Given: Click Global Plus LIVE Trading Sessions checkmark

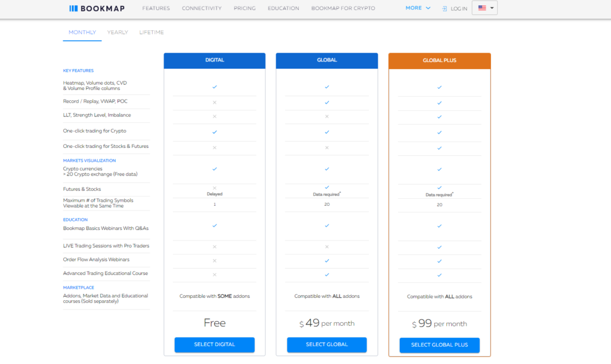Looking at the screenshot, I should click(x=439, y=247).
